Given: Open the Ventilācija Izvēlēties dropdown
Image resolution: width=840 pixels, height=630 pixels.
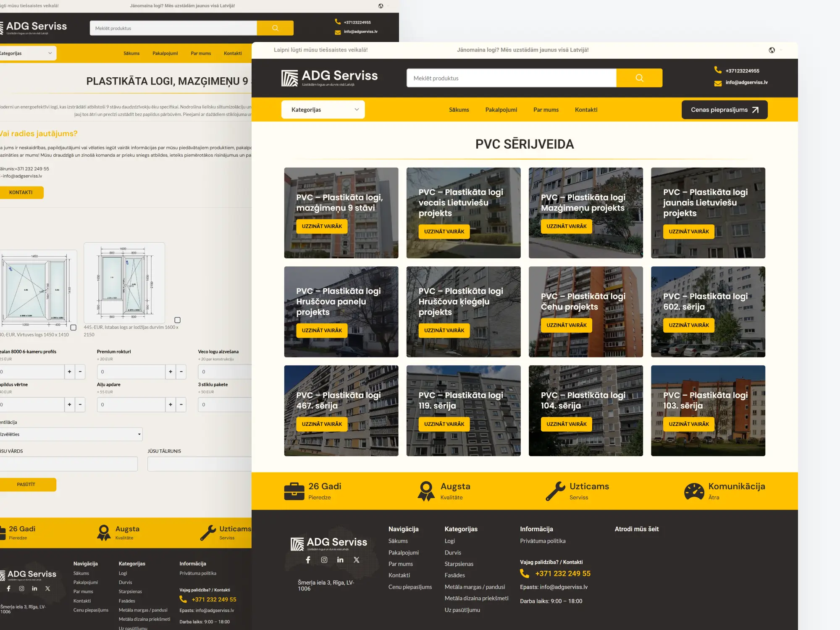Looking at the screenshot, I should tap(71, 434).
